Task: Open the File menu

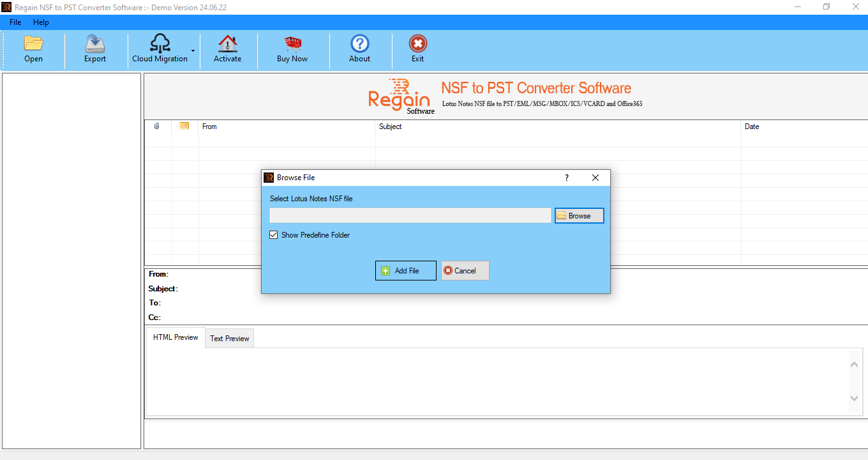Action: pos(15,22)
